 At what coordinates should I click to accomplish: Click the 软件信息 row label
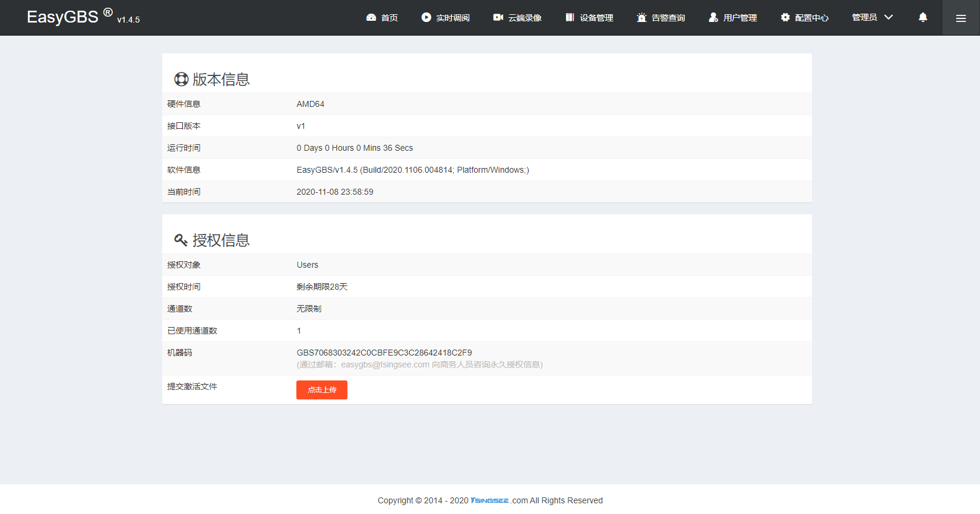tap(184, 170)
